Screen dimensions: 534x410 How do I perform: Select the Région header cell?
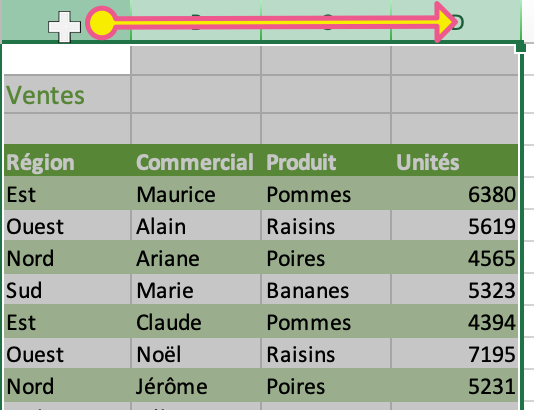click(67, 161)
